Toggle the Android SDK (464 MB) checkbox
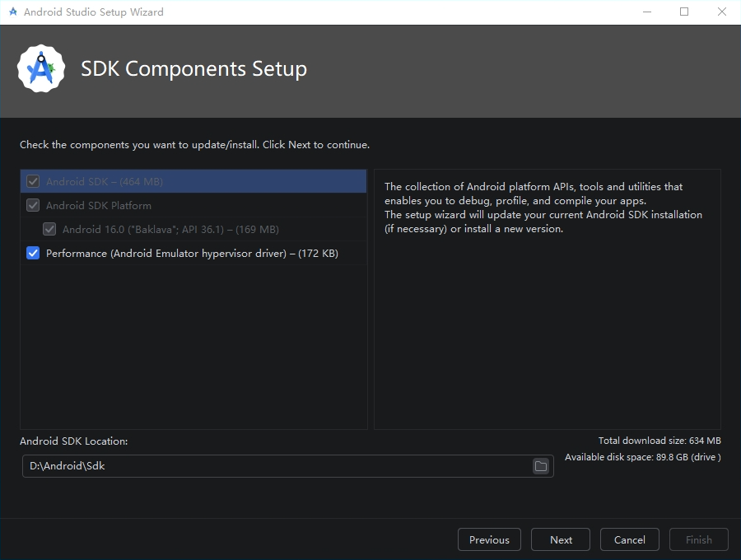 [x=33, y=181]
